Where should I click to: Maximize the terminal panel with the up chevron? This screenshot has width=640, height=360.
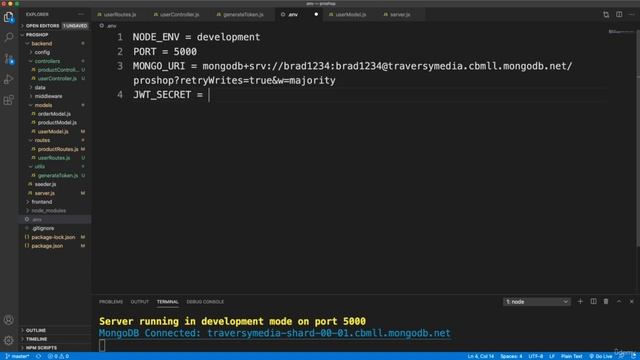point(619,302)
